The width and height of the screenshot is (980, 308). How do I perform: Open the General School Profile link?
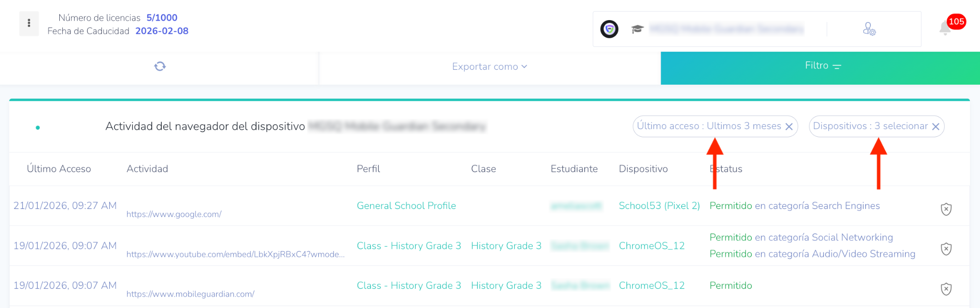pos(406,206)
